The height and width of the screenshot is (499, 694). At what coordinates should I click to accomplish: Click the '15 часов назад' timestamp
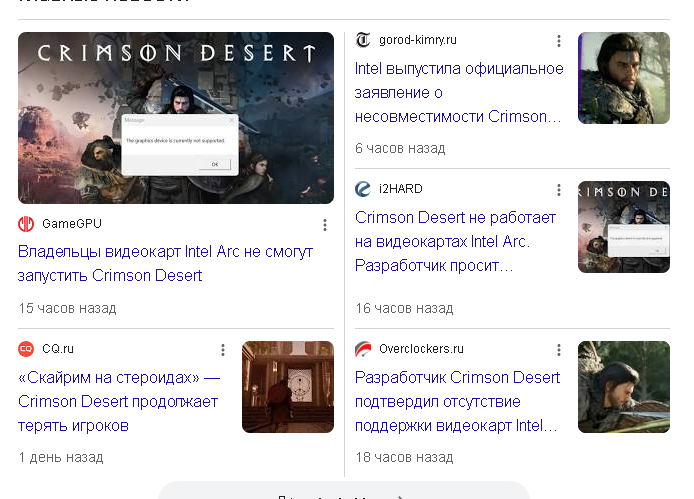pyautogui.click(x=67, y=308)
